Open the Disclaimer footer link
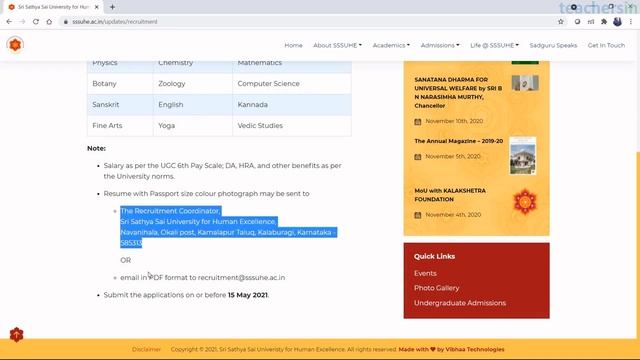 tap(146, 349)
